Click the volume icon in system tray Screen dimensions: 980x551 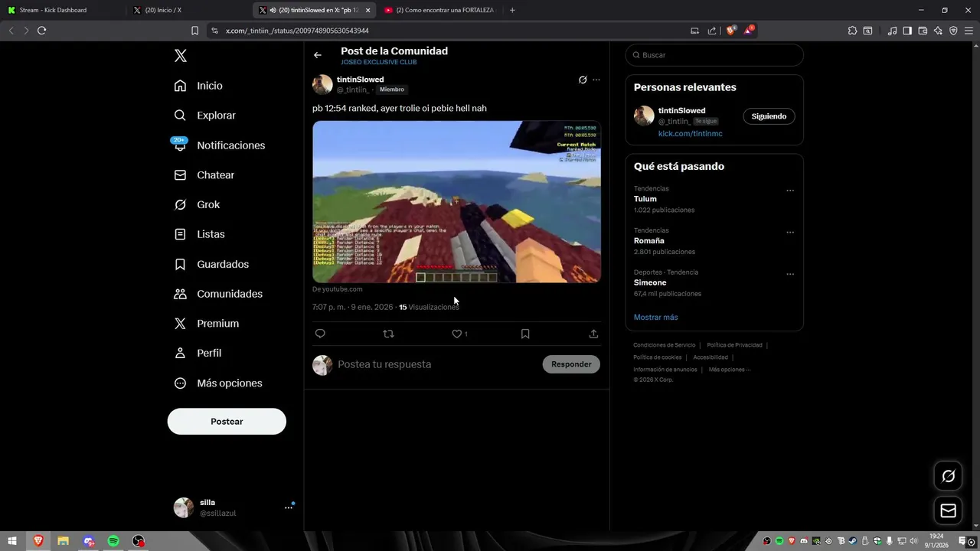914,541
